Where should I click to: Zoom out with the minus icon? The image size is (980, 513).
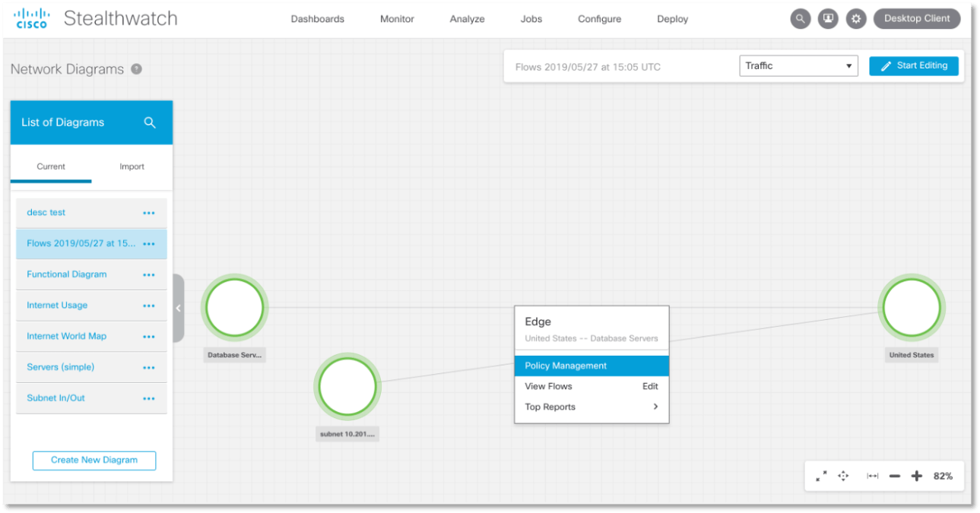click(895, 476)
